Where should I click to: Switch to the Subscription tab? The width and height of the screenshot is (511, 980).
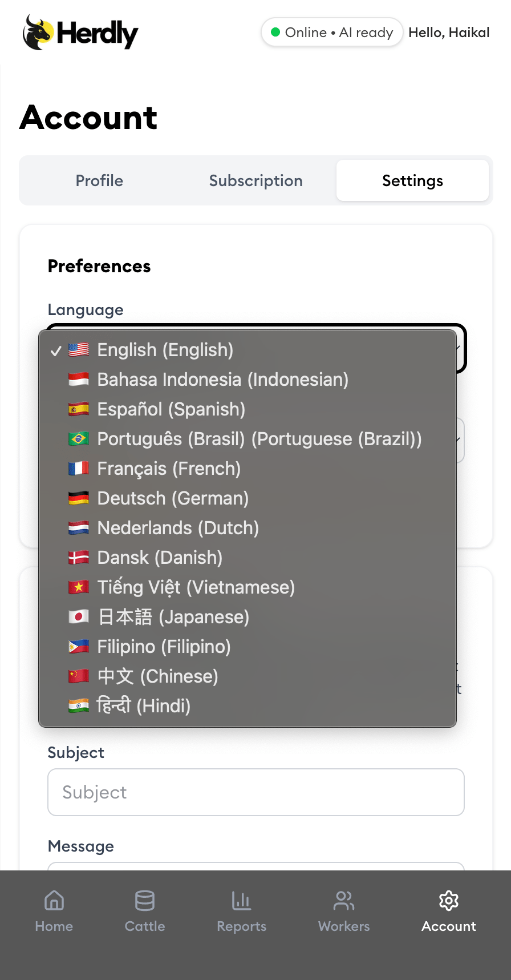click(255, 180)
